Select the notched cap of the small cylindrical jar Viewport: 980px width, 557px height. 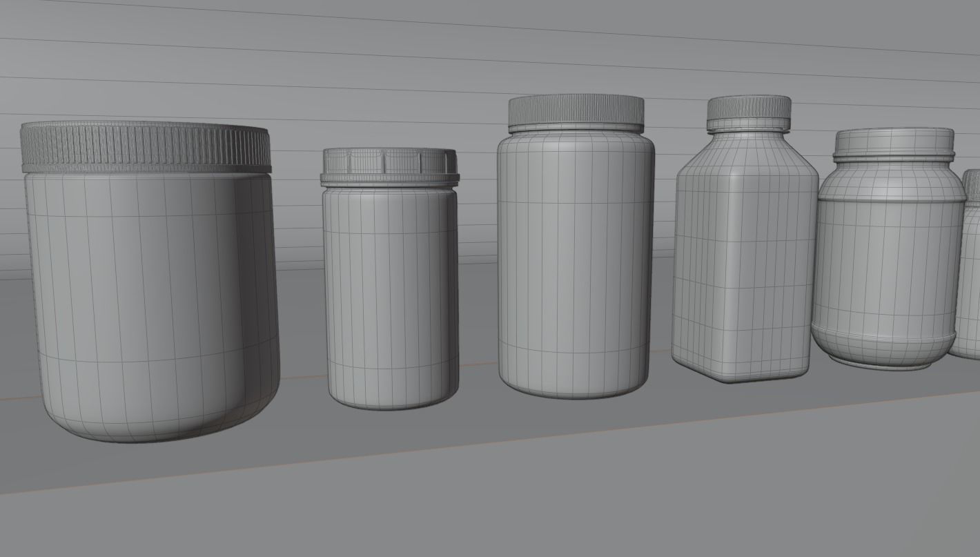[x=389, y=166]
